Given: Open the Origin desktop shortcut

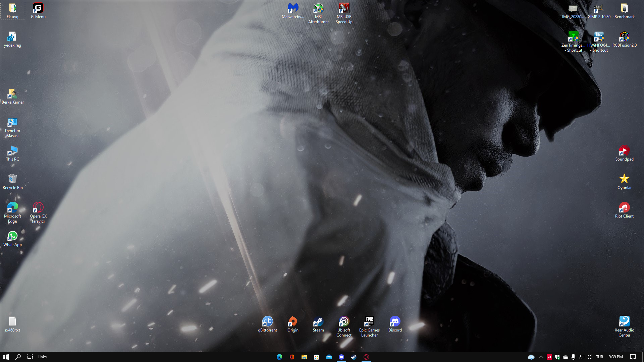Looking at the screenshot, I should pos(293,324).
